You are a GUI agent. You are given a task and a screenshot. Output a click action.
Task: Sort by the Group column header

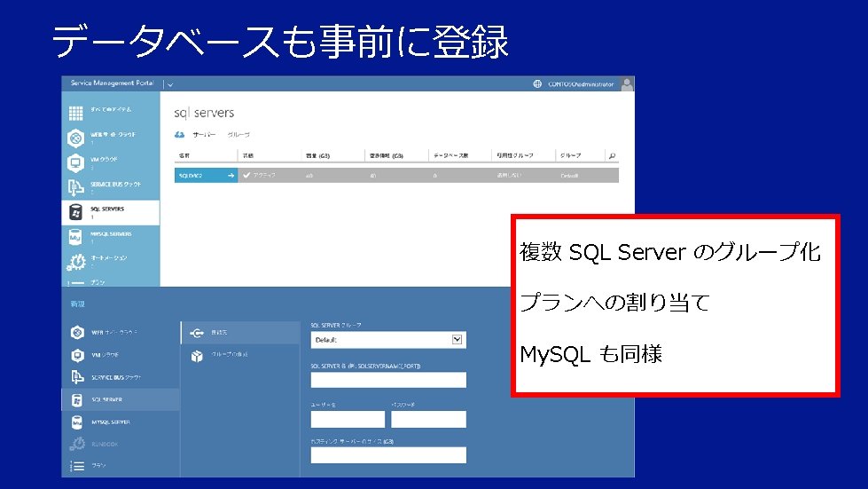point(570,155)
